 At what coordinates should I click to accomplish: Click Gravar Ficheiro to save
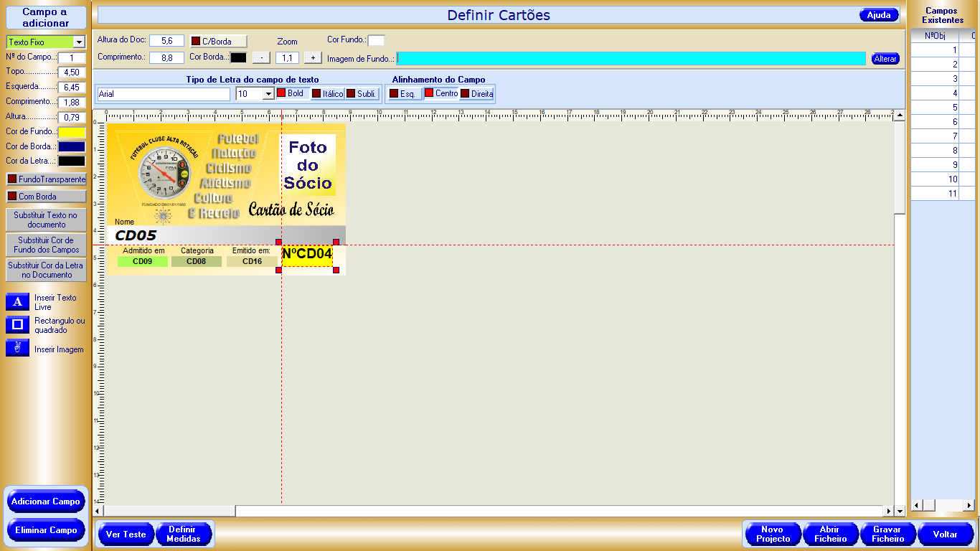pos(887,534)
